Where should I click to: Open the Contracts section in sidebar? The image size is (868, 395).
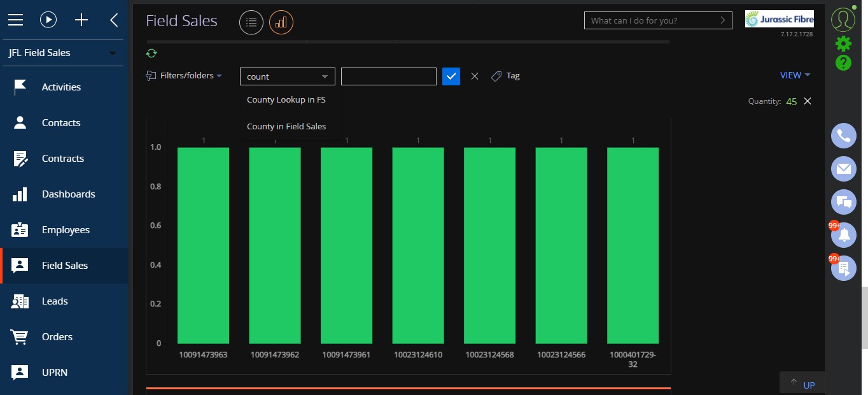(x=64, y=159)
